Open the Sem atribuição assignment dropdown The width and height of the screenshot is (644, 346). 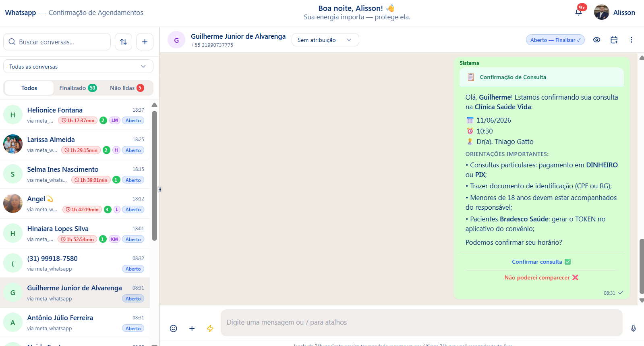tap(325, 40)
